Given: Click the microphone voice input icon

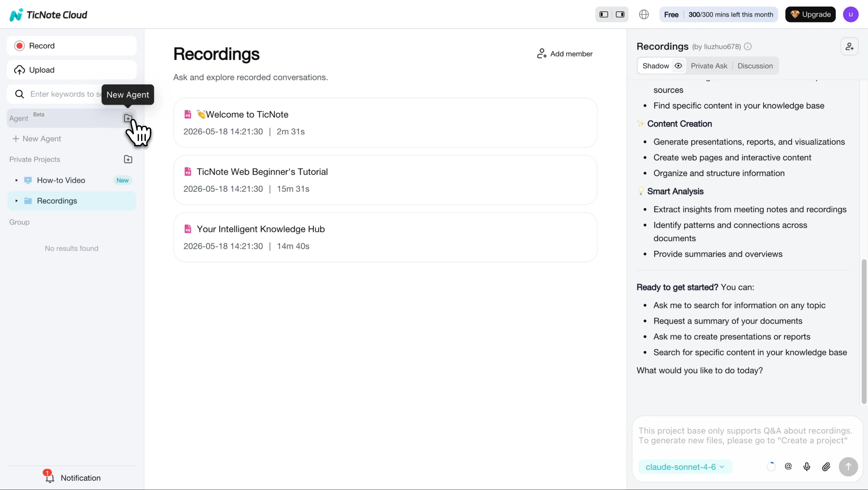Looking at the screenshot, I should pyautogui.click(x=807, y=467).
